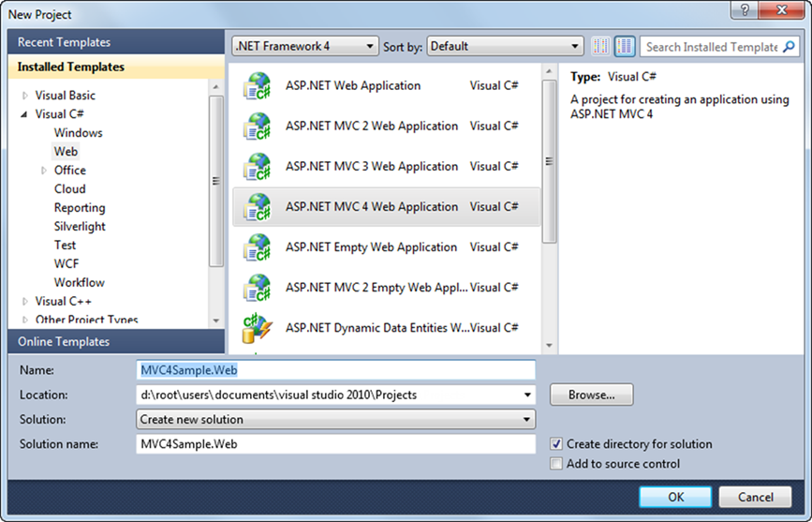Expand the Other Project Types node
The height and width of the screenshot is (522, 812).
(x=25, y=320)
